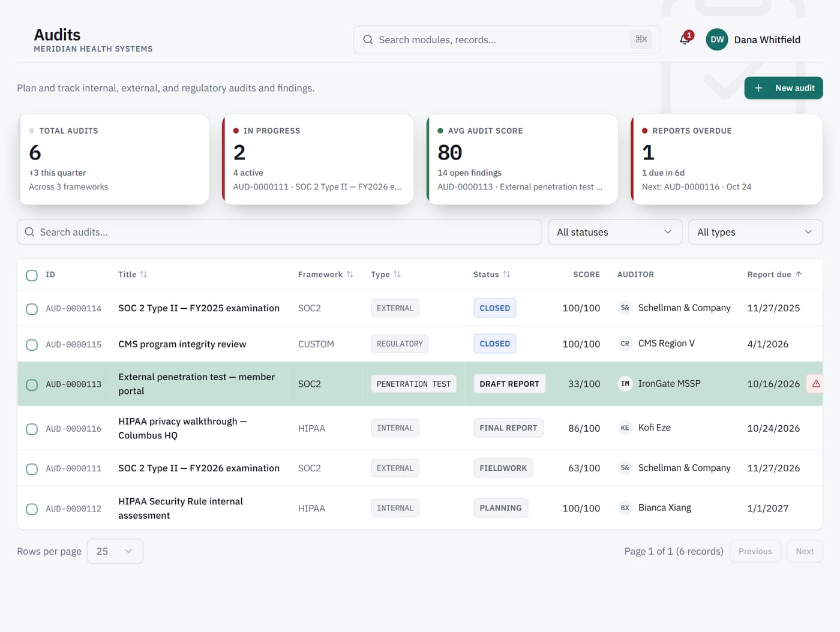Screen dimensions: 840x632
Task: Check the box for AUD-0000114
Action: [32, 309]
